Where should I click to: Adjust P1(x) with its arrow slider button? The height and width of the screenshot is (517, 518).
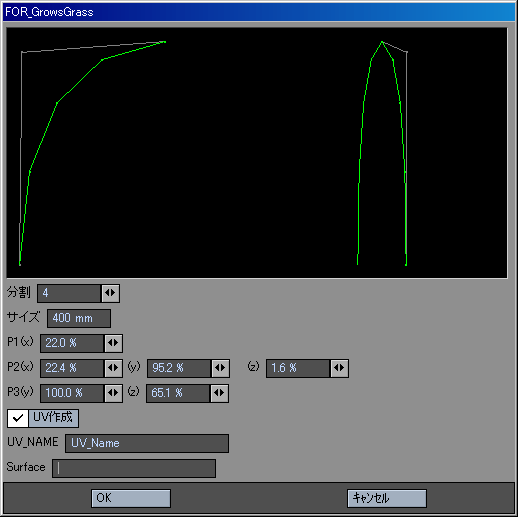114,343
